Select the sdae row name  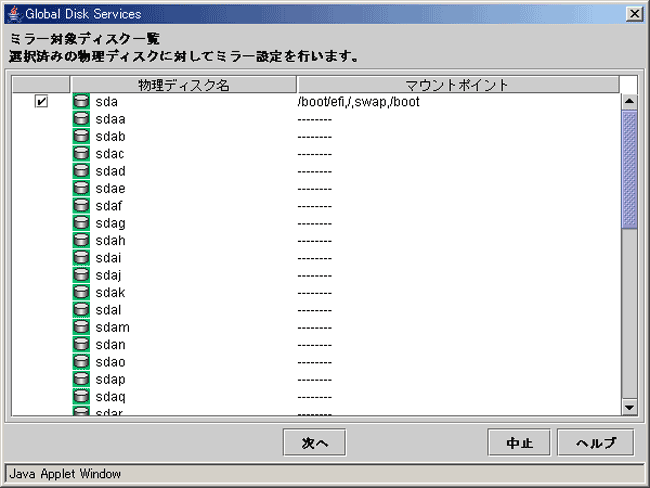[x=110, y=189]
